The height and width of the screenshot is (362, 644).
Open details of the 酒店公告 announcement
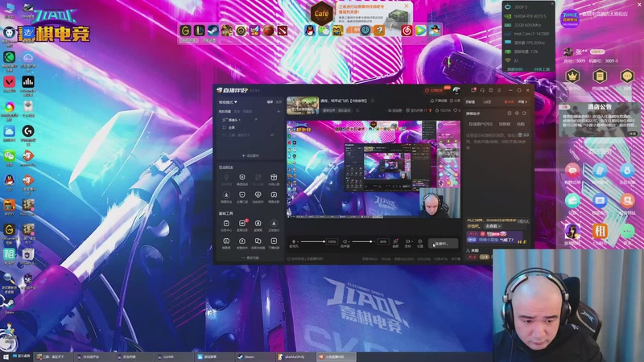[x=633, y=134]
